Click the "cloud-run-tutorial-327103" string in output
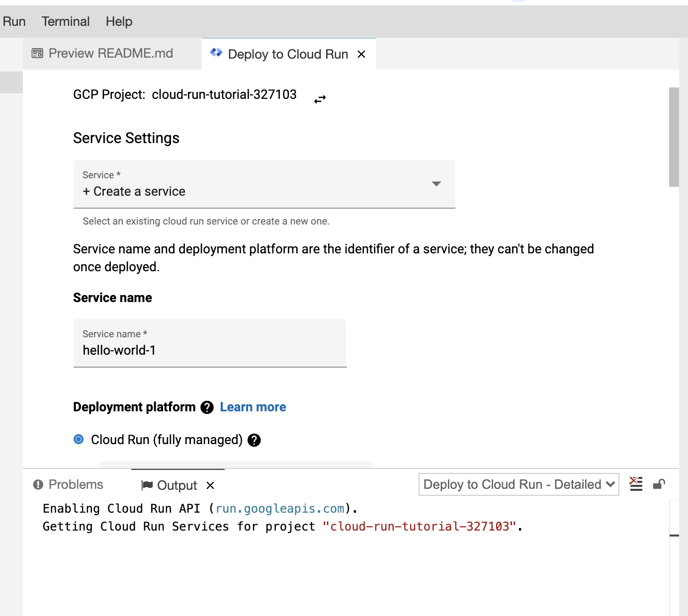Image resolution: width=688 pixels, height=616 pixels. click(x=420, y=527)
